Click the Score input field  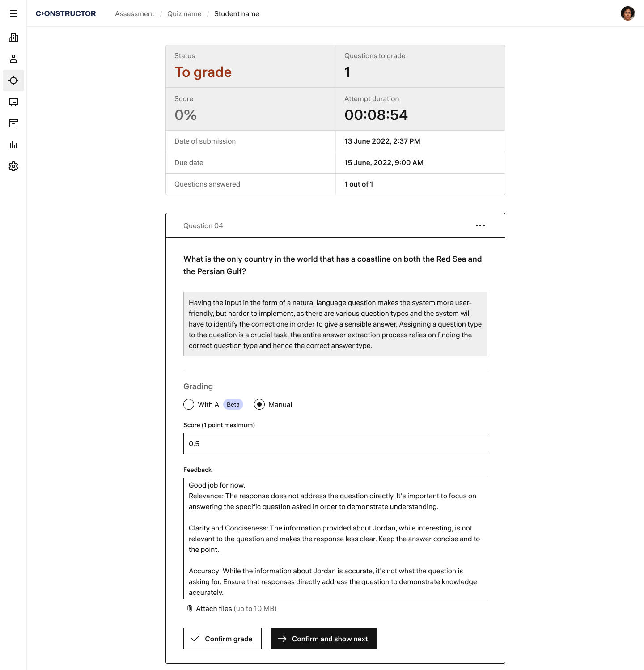(x=335, y=444)
